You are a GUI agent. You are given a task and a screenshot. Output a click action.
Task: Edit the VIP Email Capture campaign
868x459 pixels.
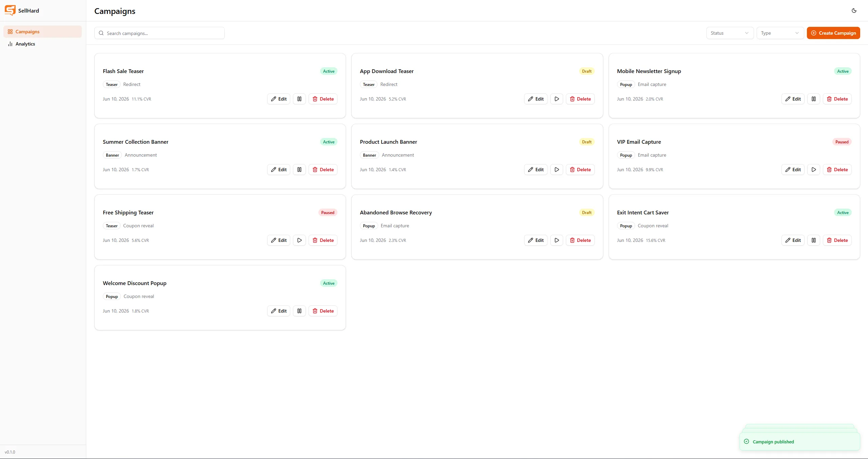point(793,170)
